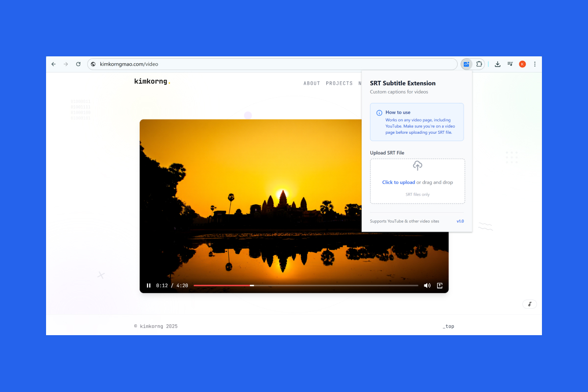Pause the video playback
The width and height of the screenshot is (588, 392).
(148, 286)
